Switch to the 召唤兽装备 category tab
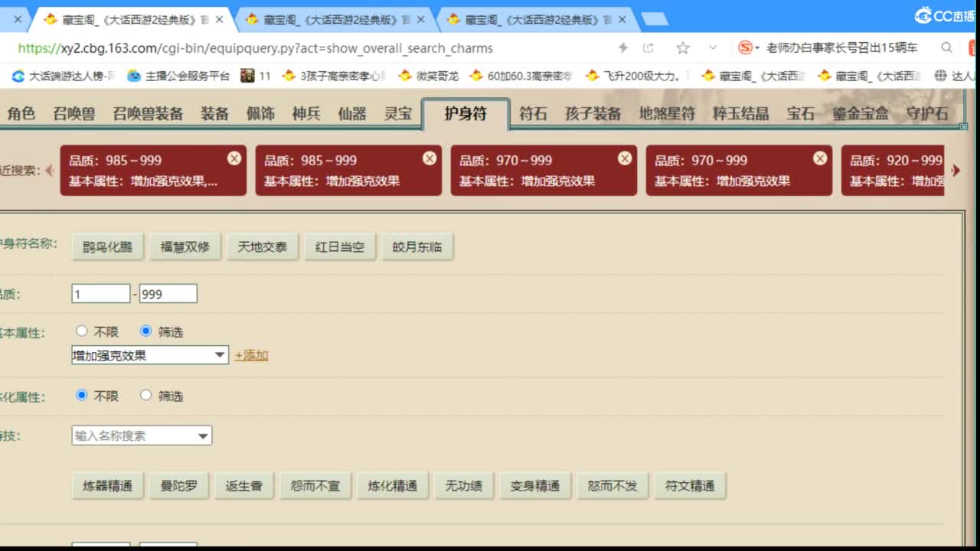980x551 pixels. [x=148, y=113]
